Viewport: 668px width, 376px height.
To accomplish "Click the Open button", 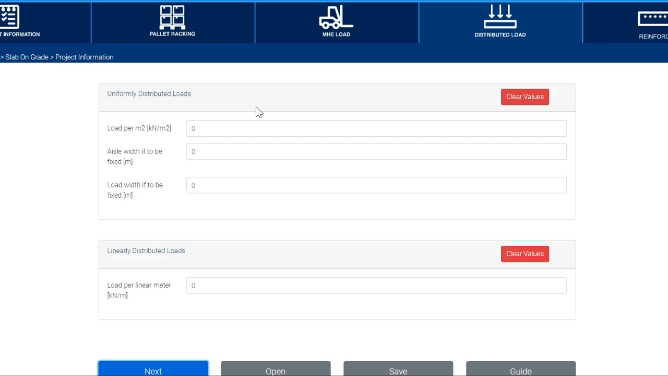I will tap(276, 369).
